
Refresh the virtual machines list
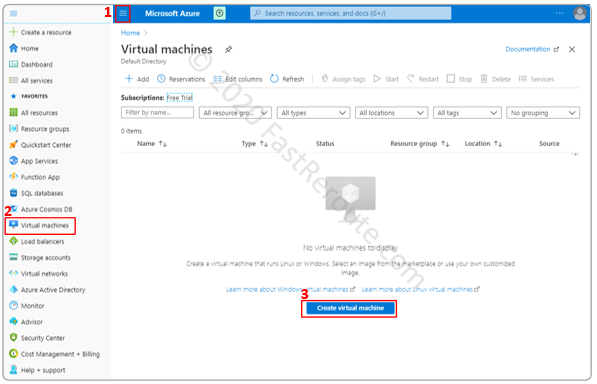pos(287,79)
